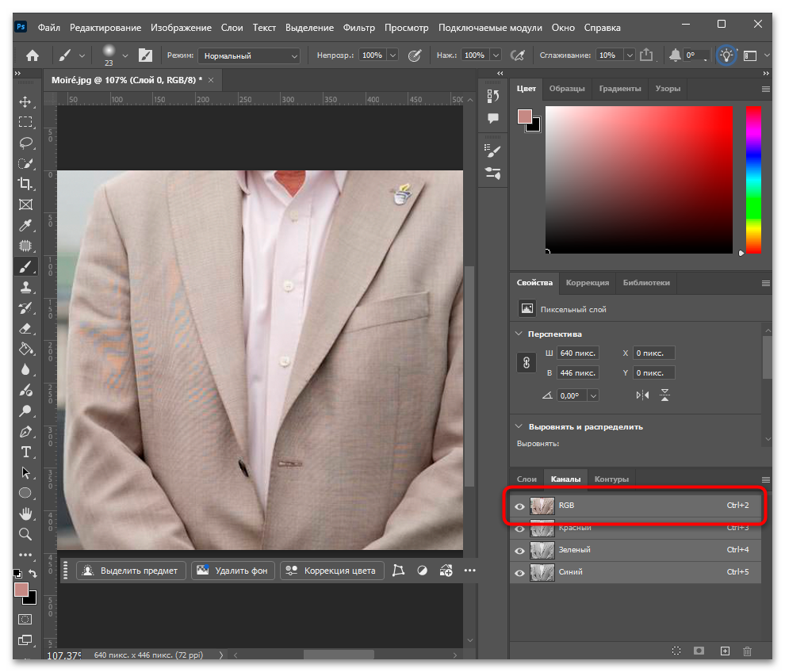Select the Eraser tool
Image resolution: width=785 pixels, height=672 pixels.
pos(25,329)
